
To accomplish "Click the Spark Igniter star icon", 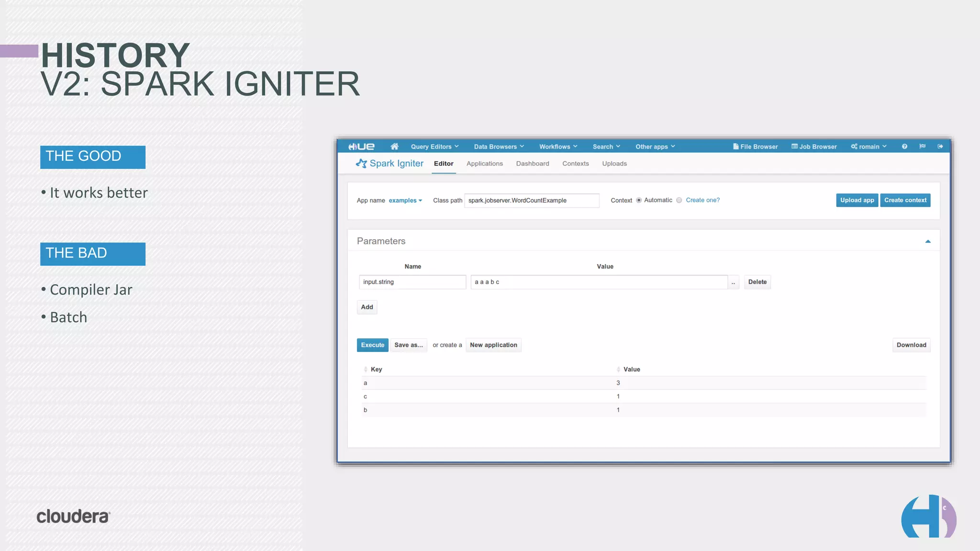I will pos(361,164).
